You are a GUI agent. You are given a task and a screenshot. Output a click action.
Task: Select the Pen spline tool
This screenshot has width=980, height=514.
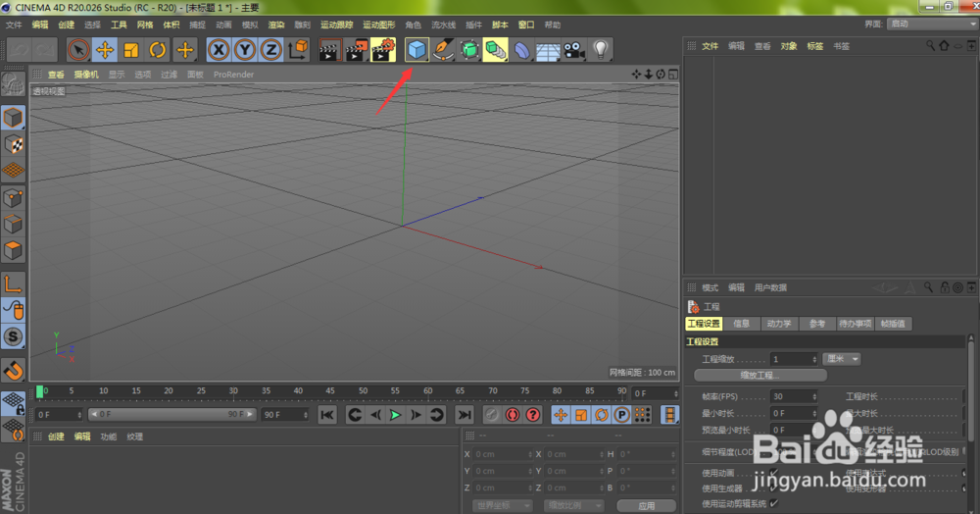pyautogui.click(x=443, y=49)
